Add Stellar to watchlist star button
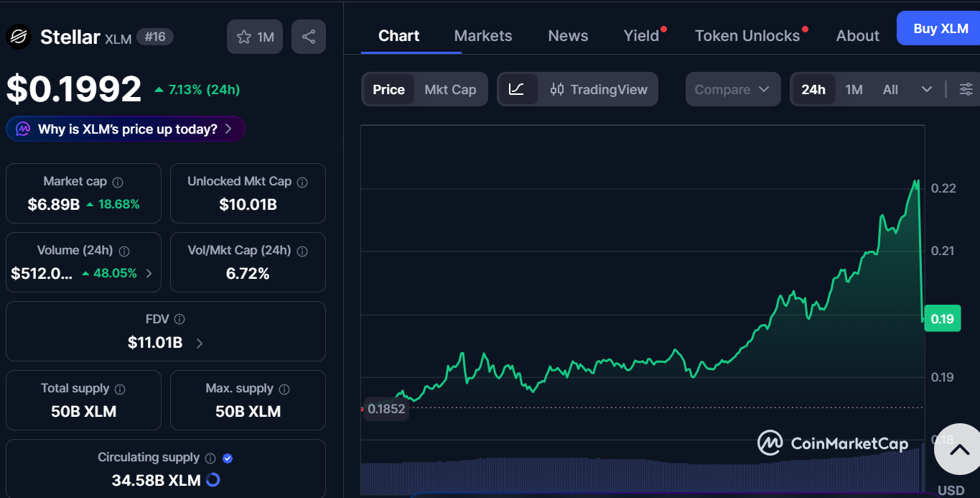The width and height of the screenshot is (980, 498). coord(255,37)
